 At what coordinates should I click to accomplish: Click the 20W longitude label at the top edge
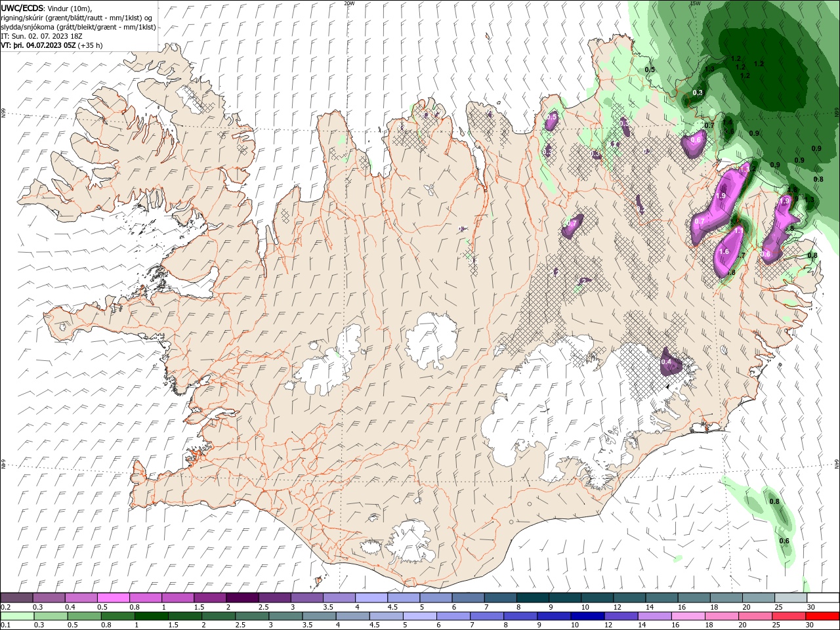coord(349,3)
